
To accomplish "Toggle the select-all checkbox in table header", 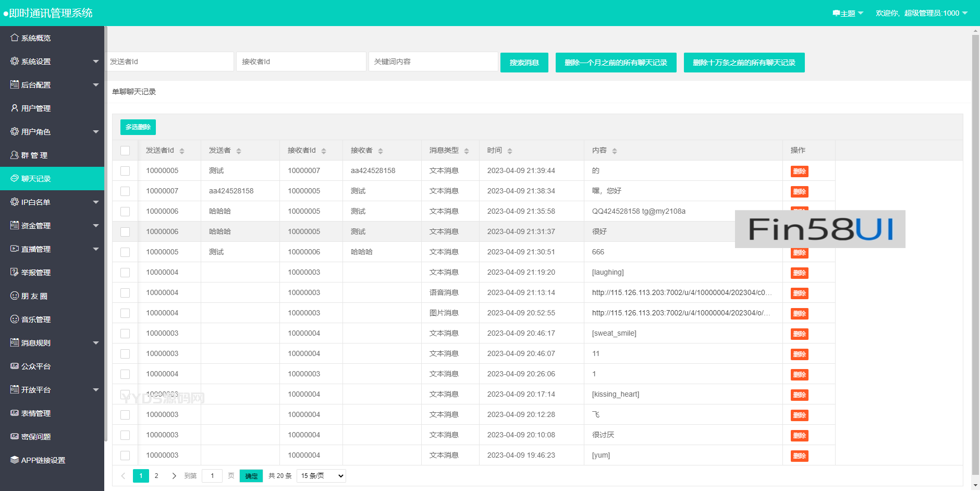I will (125, 151).
